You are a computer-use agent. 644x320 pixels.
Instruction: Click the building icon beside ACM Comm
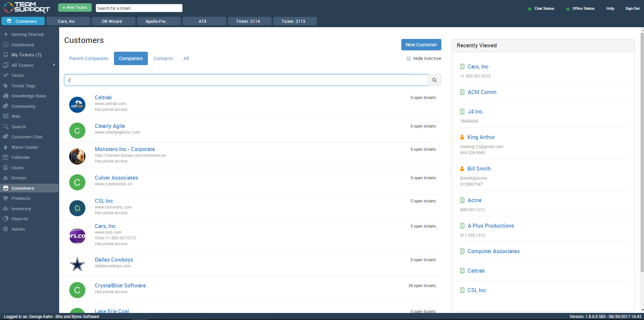[462, 92]
